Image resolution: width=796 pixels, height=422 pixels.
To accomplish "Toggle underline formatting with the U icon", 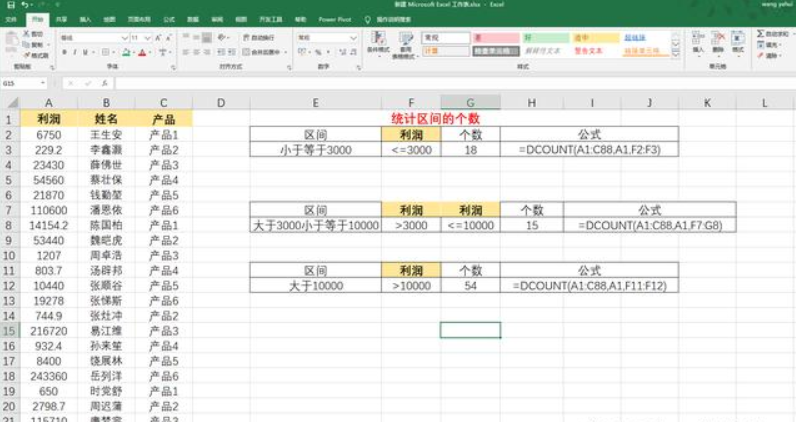I will pyautogui.click(x=85, y=52).
